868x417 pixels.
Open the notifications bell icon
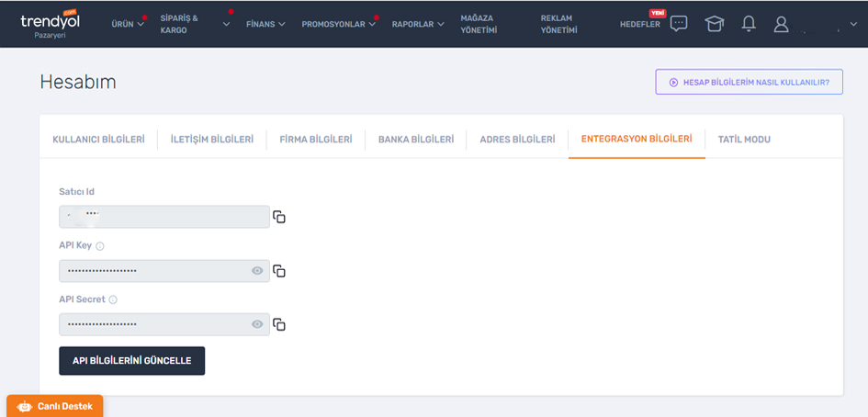749,24
